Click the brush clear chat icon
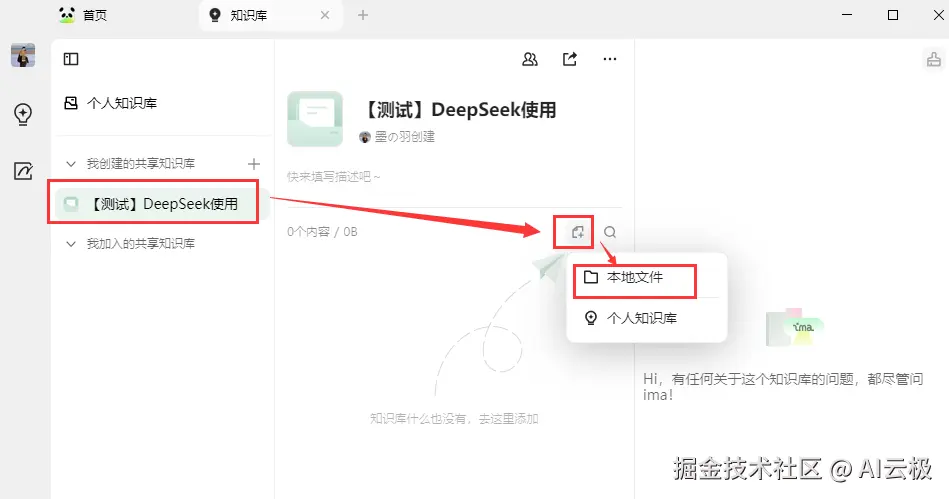The image size is (949, 499). coord(934,59)
